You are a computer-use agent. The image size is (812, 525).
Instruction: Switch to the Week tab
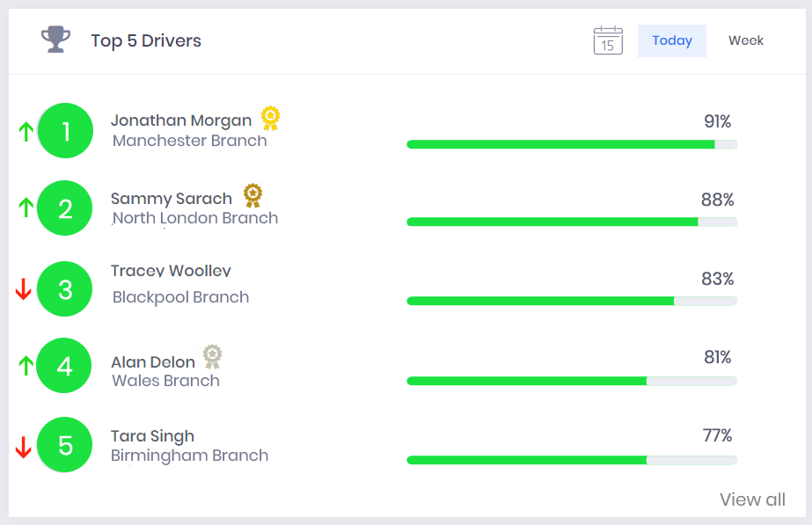coord(746,40)
